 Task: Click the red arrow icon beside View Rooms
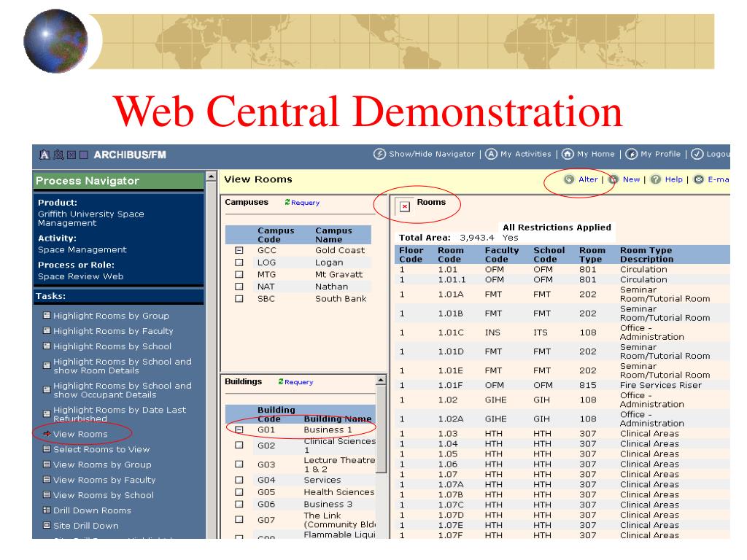click(47, 434)
